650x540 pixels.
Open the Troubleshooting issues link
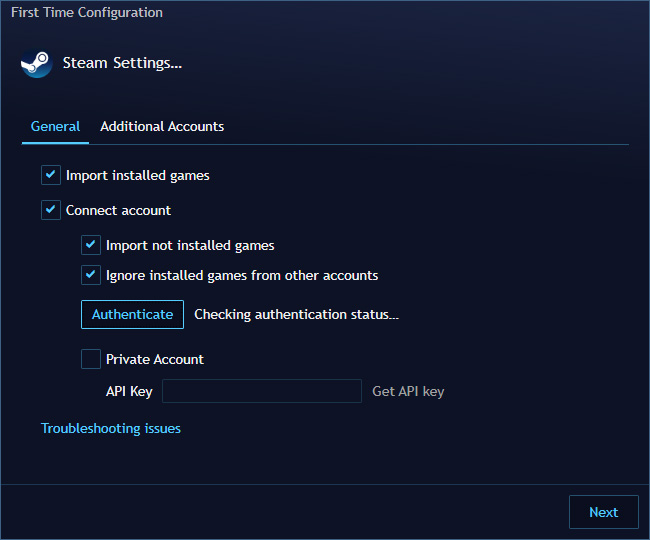click(111, 428)
